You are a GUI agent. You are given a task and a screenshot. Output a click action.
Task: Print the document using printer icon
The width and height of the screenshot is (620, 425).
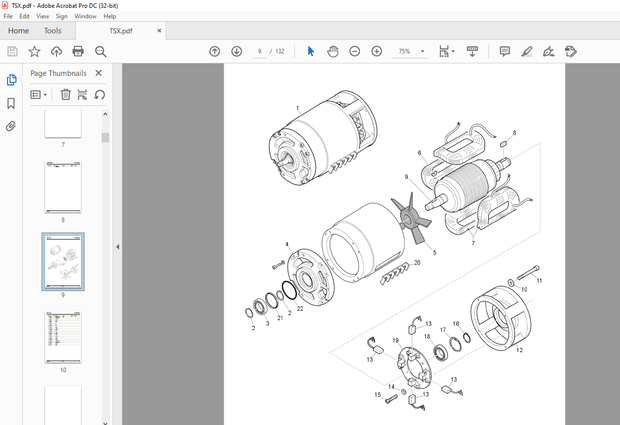tap(78, 51)
